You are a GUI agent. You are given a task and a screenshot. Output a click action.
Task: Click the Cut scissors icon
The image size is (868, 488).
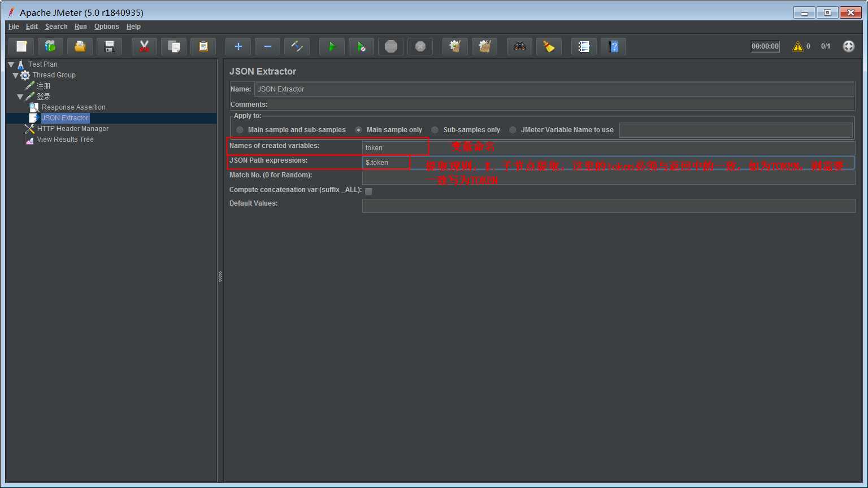[145, 46]
